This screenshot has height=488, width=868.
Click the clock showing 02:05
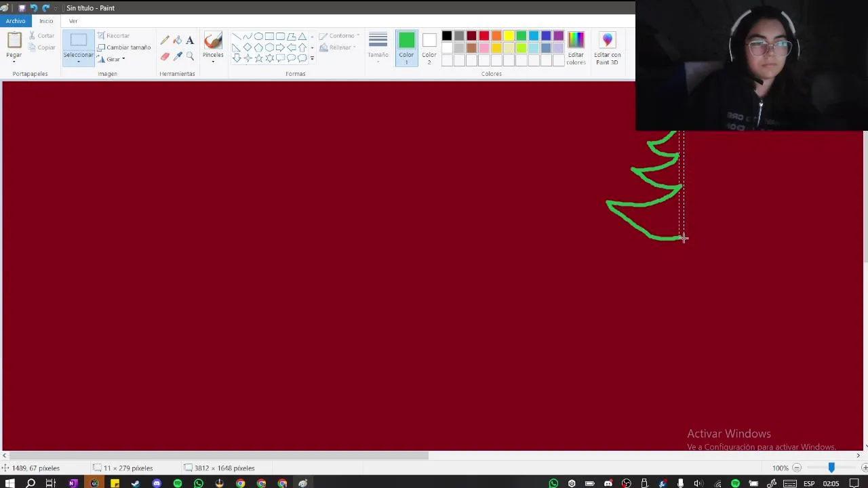coord(831,483)
